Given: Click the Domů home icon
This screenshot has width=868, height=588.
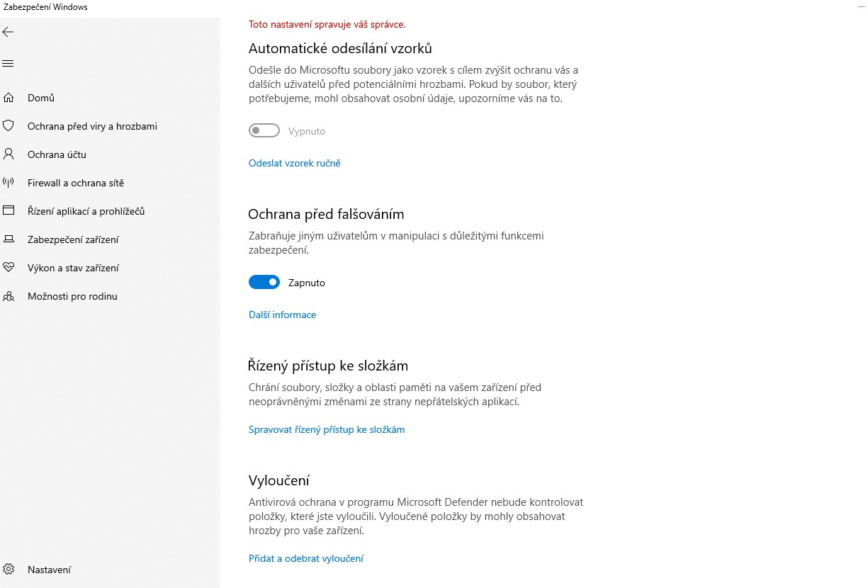Looking at the screenshot, I should (x=9, y=98).
